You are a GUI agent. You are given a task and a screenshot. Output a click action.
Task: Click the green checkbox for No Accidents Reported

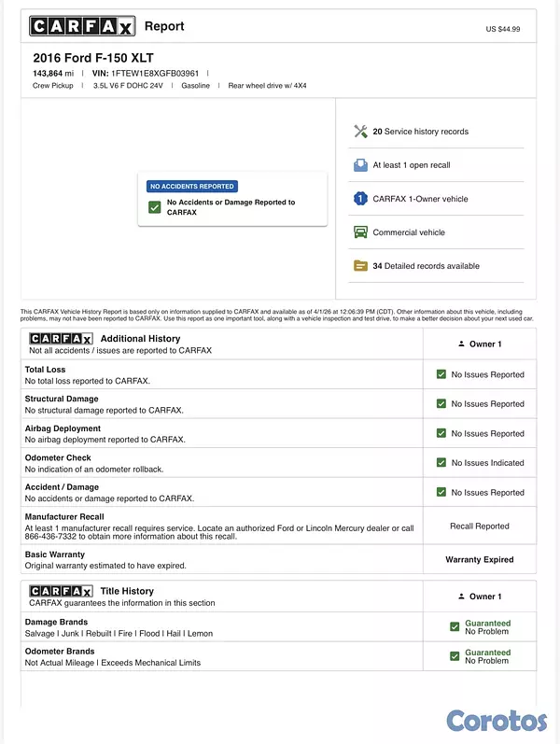(x=155, y=207)
